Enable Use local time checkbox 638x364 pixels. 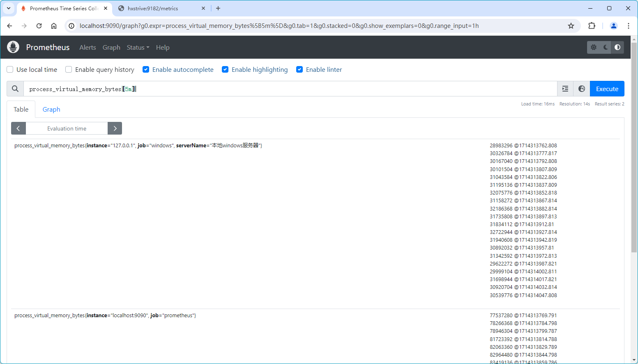click(10, 69)
